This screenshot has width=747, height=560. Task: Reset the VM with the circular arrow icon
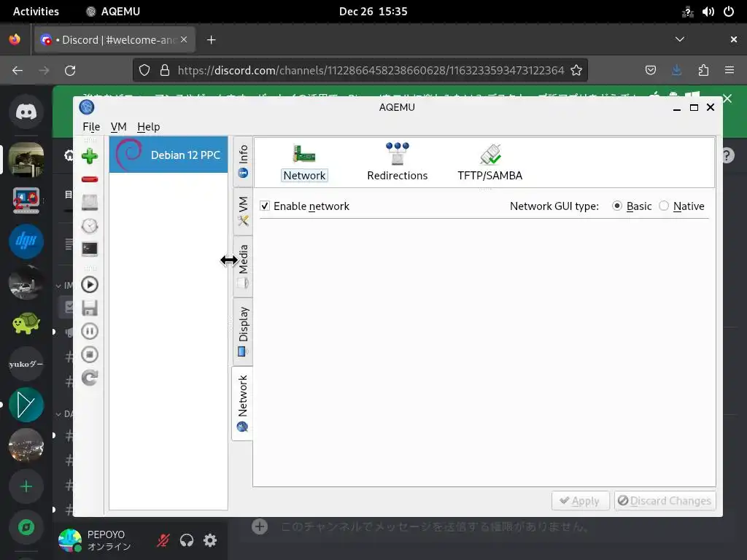click(x=90, y=378)
